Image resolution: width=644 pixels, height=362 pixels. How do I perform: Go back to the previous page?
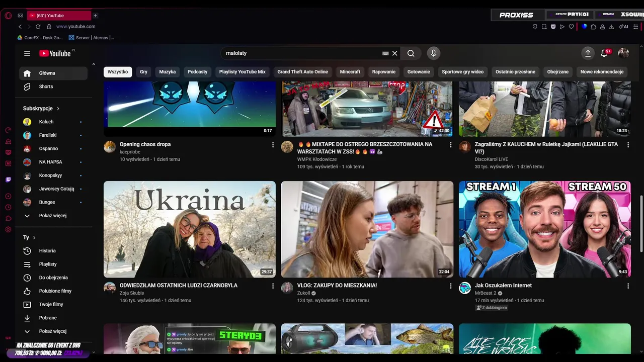click(20, 27)
